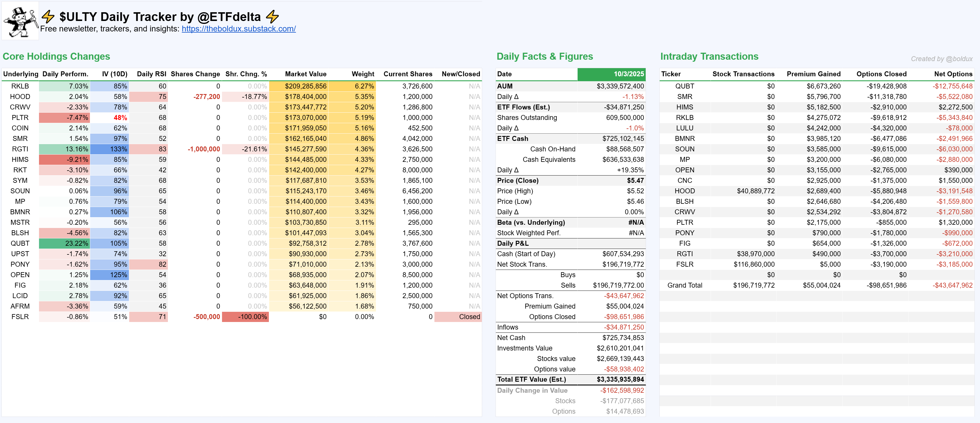
Task: Select the Daily Perform. column header
Action: [65, 74]
